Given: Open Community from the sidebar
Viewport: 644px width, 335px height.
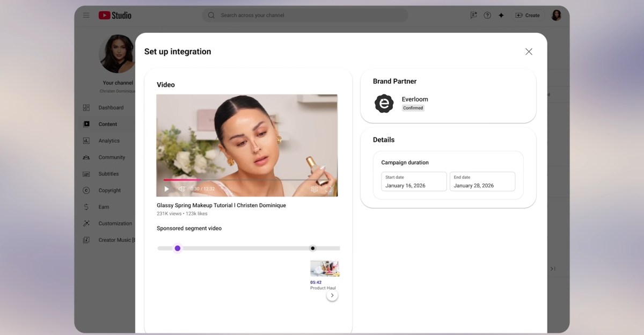Looking at the screenshot, I should point(86,157).
